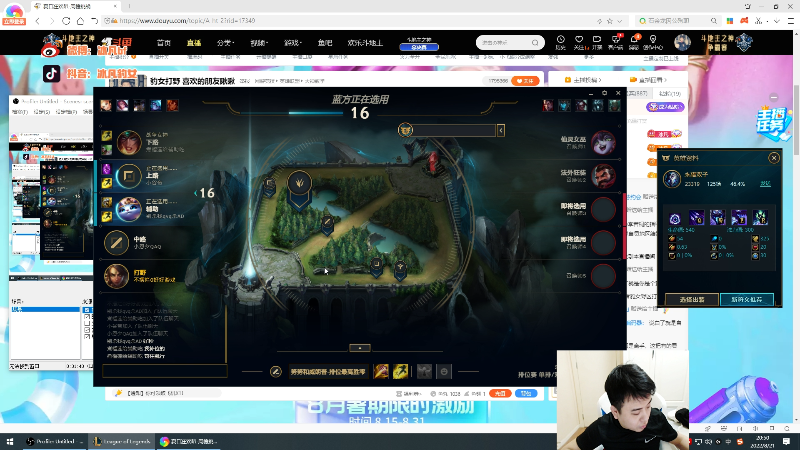Collapse floating widget with minus button
800x450 pixels.
[774, 97]
